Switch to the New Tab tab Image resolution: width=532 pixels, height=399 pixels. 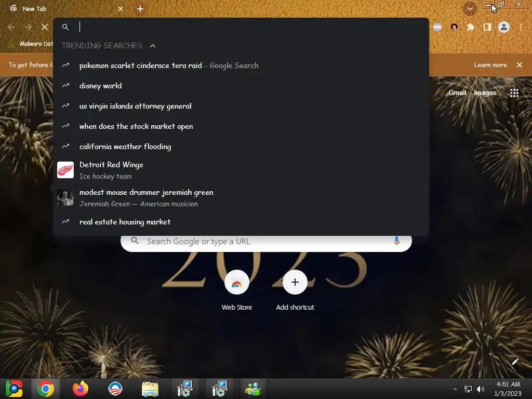coord(66,9)
